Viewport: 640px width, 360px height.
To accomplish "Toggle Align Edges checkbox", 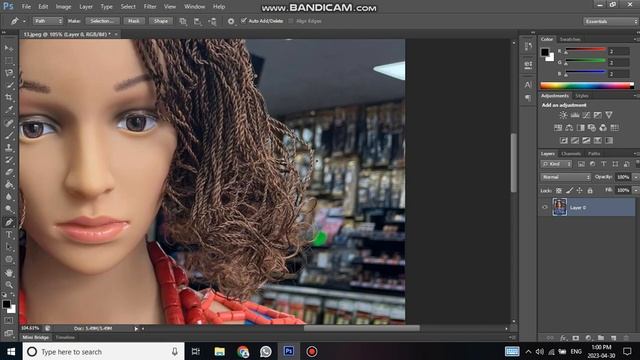I will click(291, 21).
